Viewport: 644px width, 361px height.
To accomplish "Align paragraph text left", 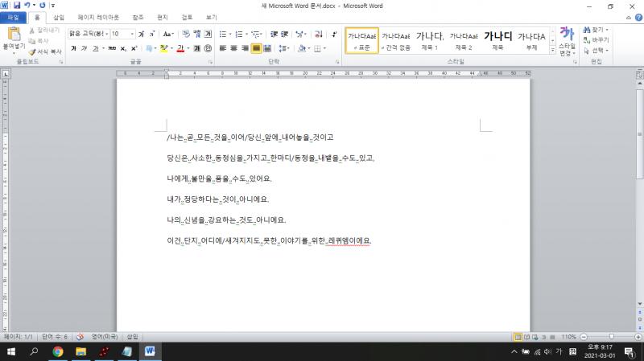I will click(x=223, y=48).
